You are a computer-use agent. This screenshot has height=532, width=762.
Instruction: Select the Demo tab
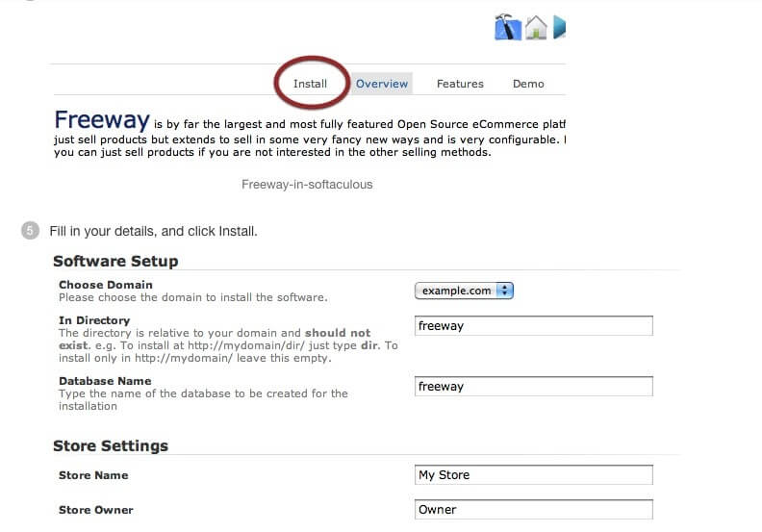(528, 84)
